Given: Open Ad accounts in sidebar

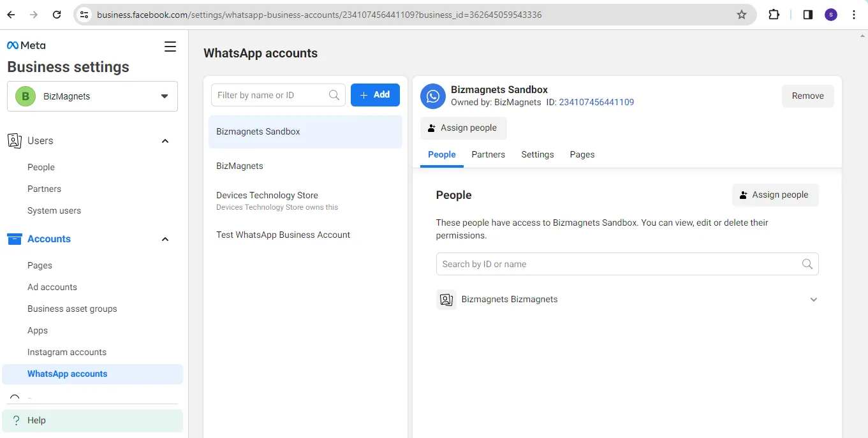Looking at the screenshot, I should pos(52,287).
